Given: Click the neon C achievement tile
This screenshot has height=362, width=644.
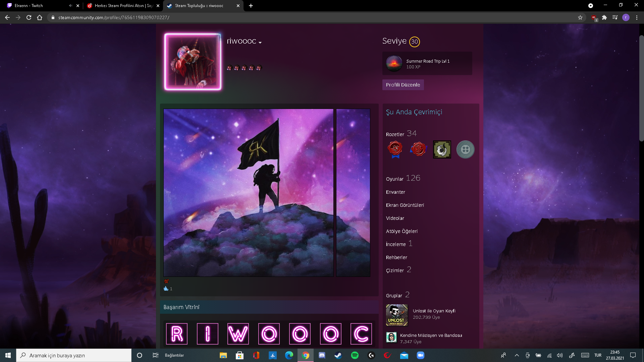Looking at the screenshot, I should (x=361, y=334).
